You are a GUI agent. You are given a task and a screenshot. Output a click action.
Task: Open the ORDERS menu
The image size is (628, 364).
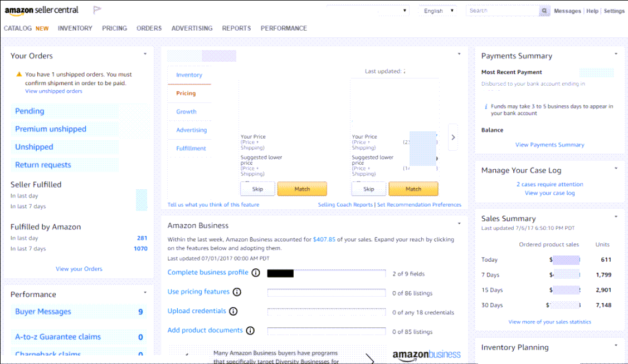tap(149, 28)
